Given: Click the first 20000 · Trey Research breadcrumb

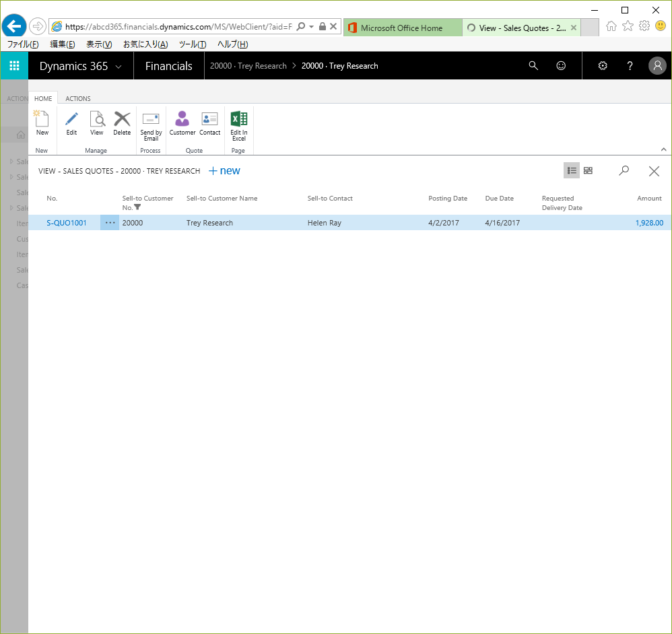Looking at the screenshot, I should pos(248,66).
